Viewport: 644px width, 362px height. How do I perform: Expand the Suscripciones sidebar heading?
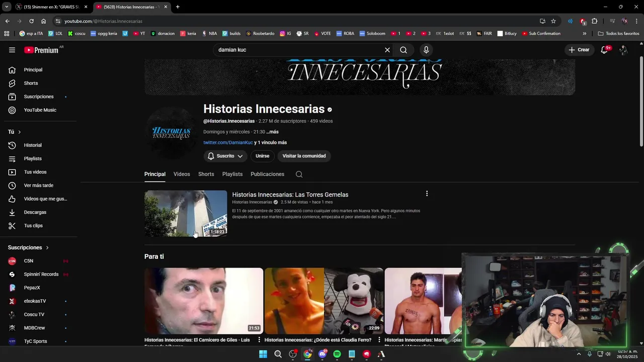(x=29, y=247)
